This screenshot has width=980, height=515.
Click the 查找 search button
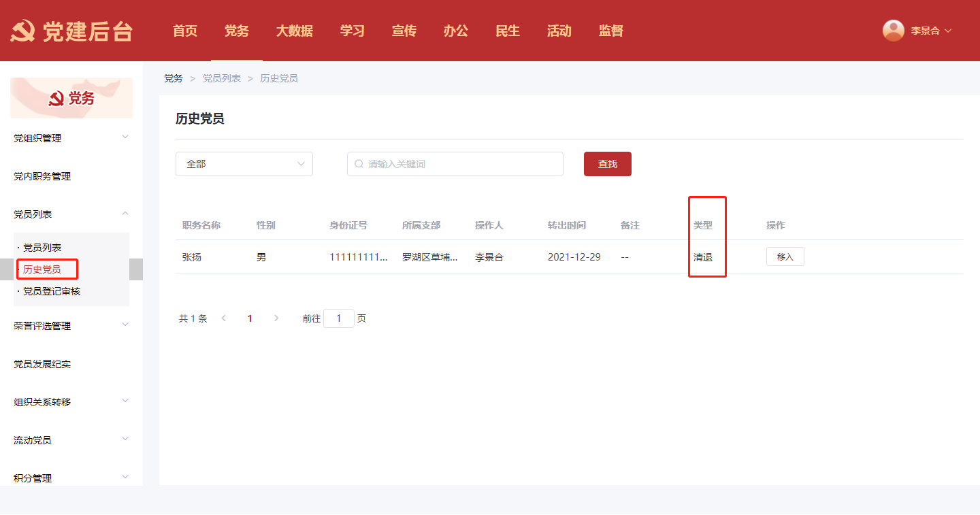tap(607, 164)
